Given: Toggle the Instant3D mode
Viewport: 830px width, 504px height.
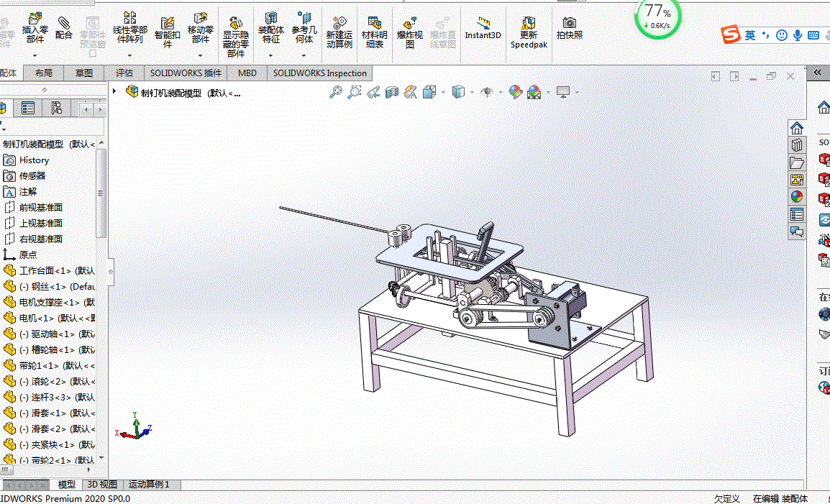Looking at the screenshot, I should pos(483,23).
